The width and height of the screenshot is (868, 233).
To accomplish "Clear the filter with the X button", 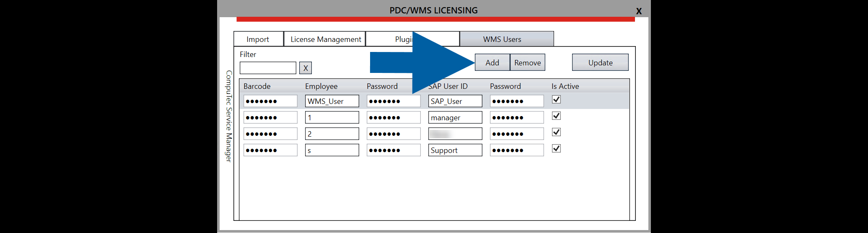I will coord(306,68).
